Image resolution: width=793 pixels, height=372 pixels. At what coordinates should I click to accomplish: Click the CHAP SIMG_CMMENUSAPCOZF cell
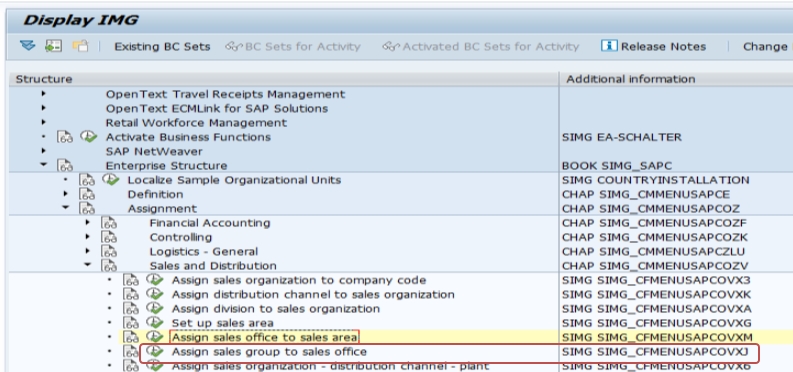[654, 223]
